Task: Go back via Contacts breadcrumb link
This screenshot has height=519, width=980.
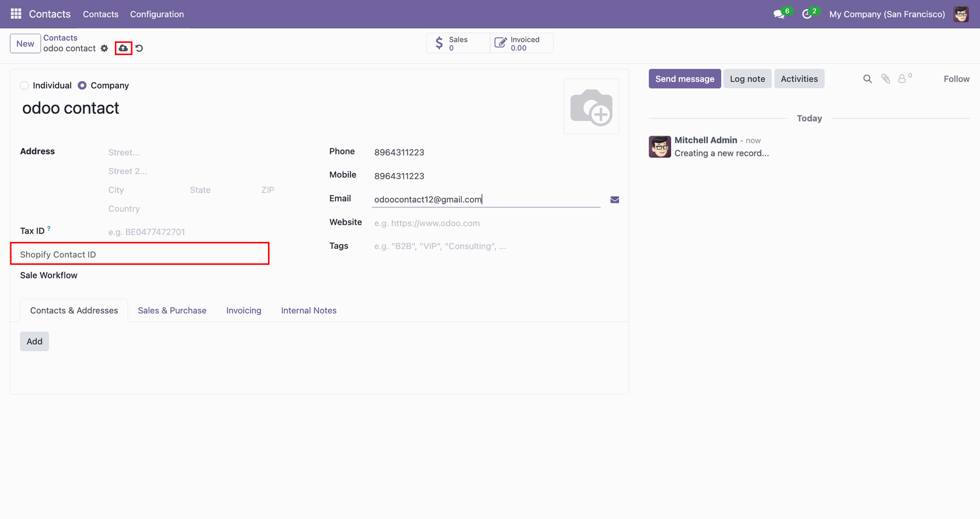Action: [60, 38]
